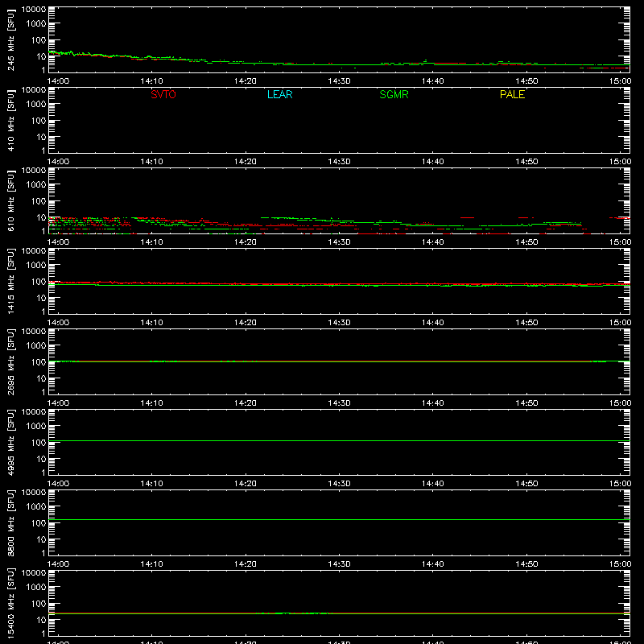Click the cyan LEAR station legend label
This screenshot has width=644, height=644.
(x=279, y=94)
